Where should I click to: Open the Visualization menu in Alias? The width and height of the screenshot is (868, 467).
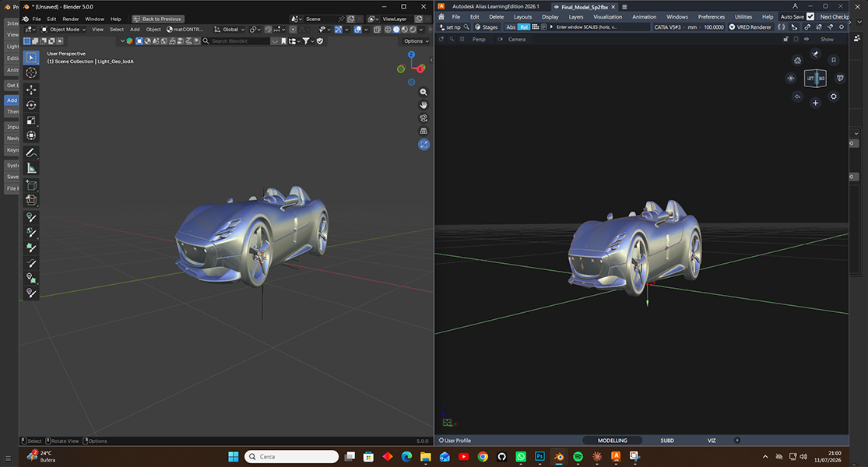tap(607, 17)
